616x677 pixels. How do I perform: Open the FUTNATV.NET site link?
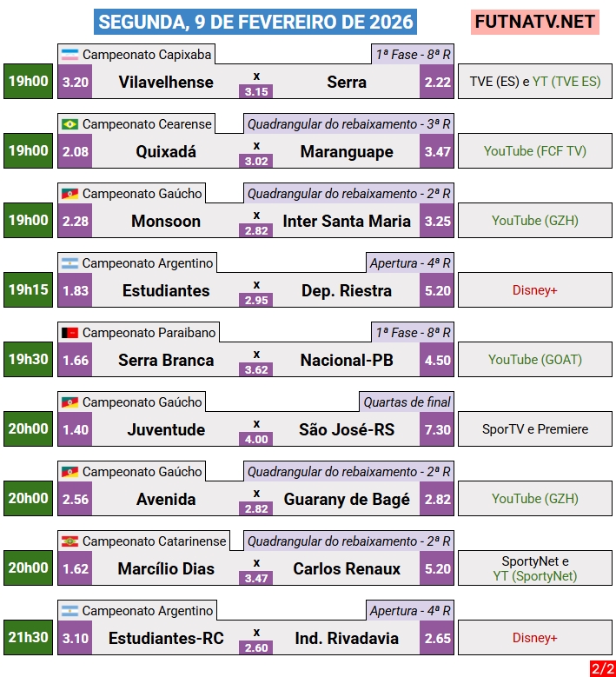536,22
